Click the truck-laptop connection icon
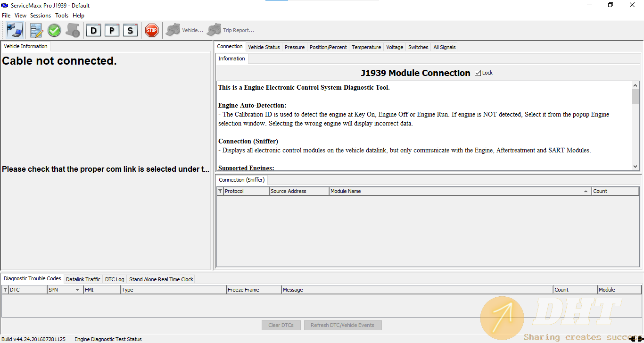The image size is (644, 343). (x=15, y=30)
